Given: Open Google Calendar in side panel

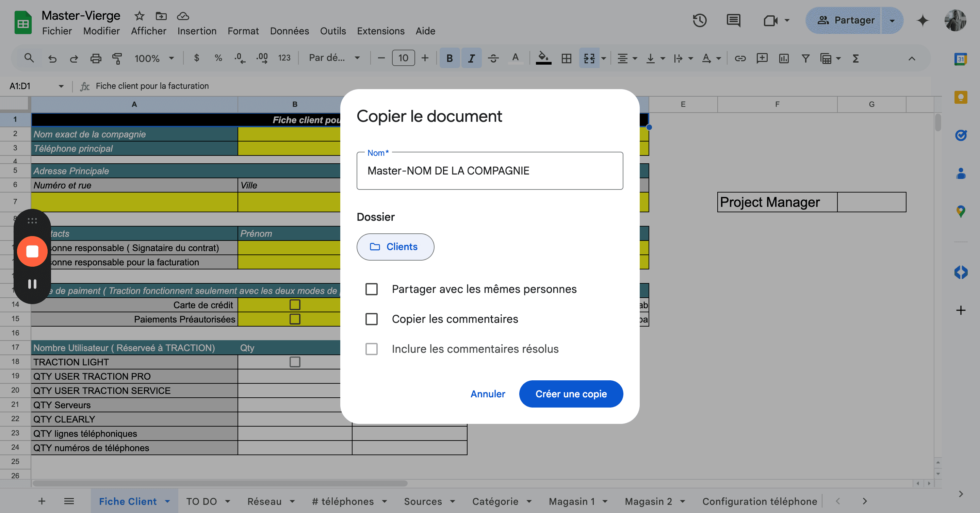Looking at the screenshot, I should point(961,59).
